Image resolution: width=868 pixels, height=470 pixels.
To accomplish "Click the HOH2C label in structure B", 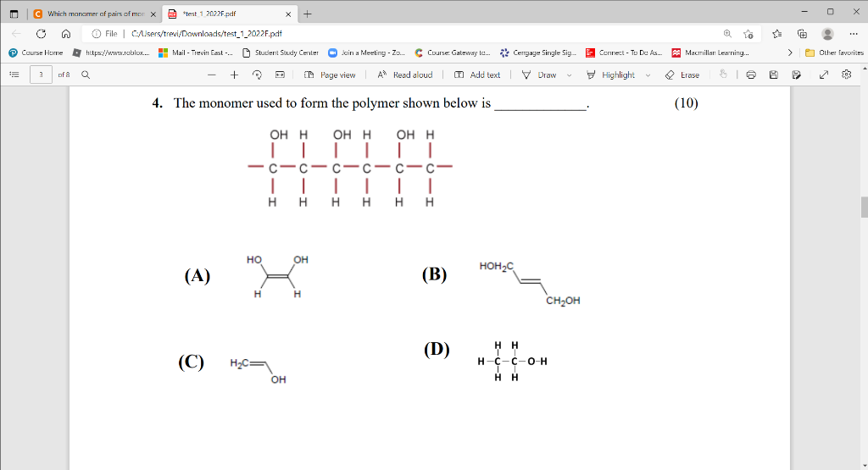I will click(497, 267).
